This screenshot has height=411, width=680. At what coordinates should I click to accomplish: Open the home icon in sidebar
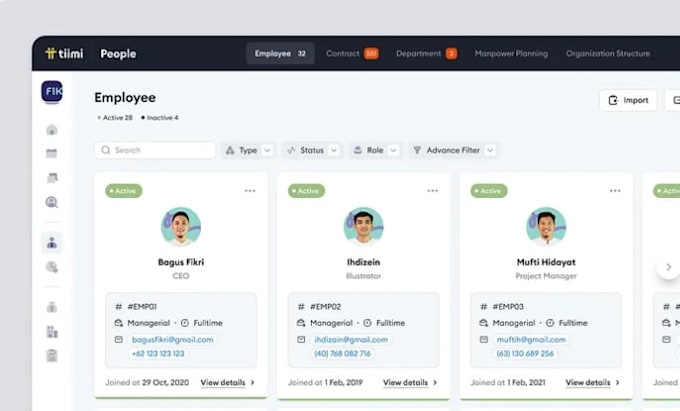click(52, 129)
